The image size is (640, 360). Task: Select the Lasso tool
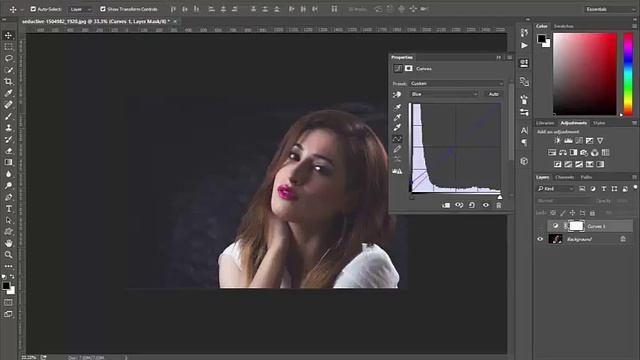[8, 58]
